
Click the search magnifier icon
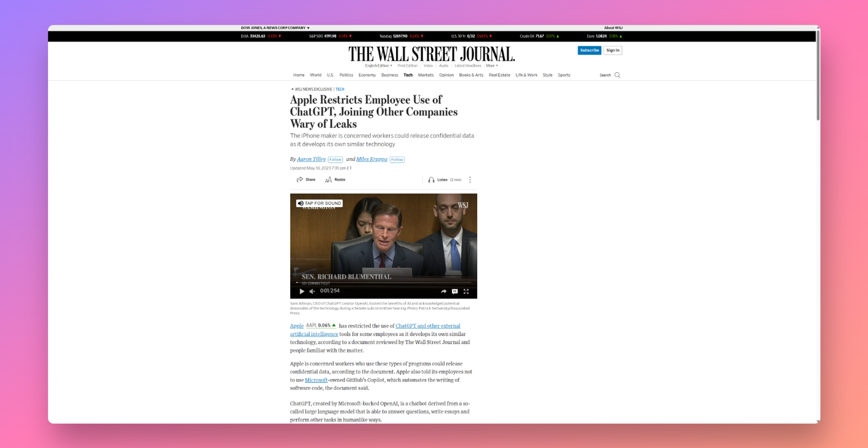pyautogui.click(x=617, y=75)
